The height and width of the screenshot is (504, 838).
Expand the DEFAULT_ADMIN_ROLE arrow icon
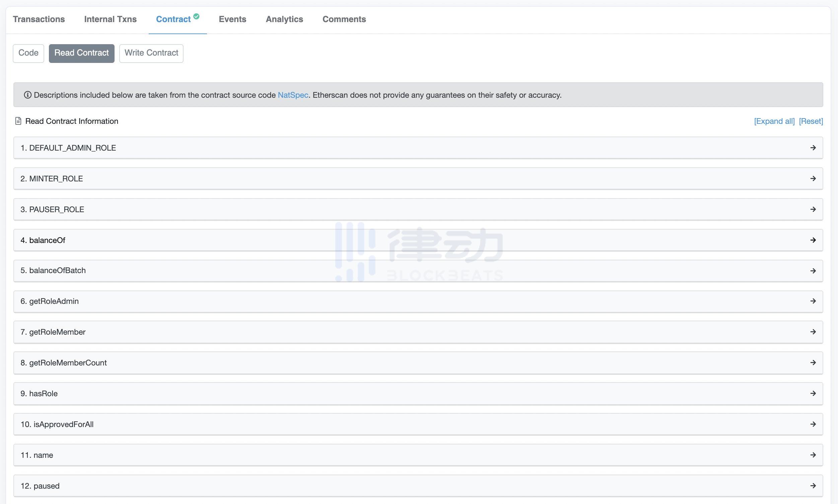click(x=813, y=148)
